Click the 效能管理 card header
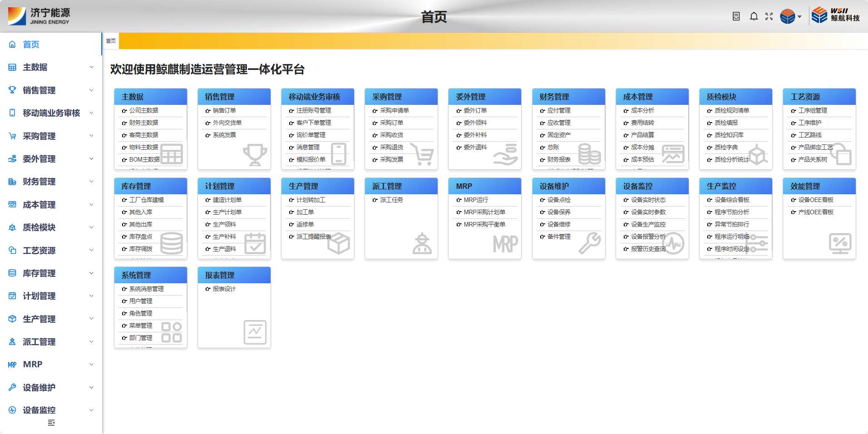Screen dimensions: 868x434 coord(819,186)
